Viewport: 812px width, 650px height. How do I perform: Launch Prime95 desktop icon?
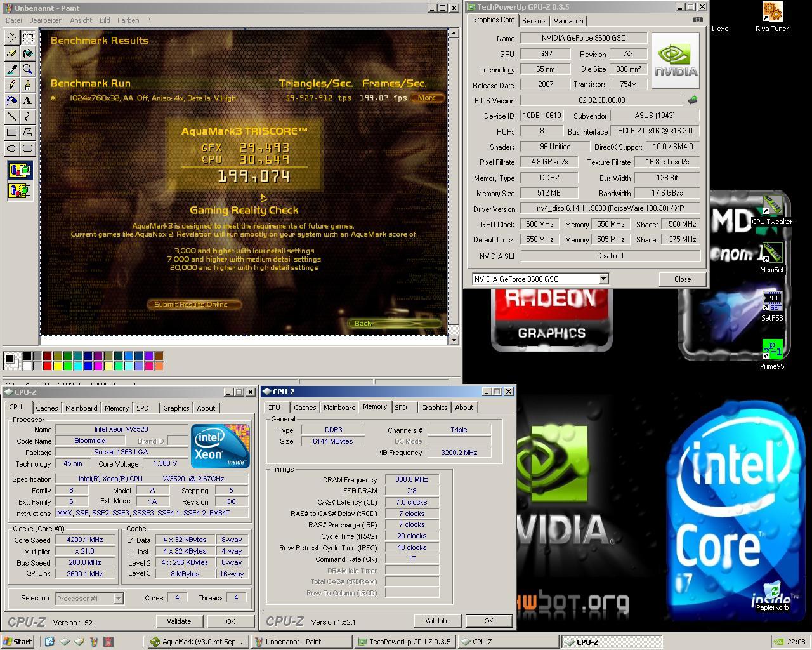point(771,355)
